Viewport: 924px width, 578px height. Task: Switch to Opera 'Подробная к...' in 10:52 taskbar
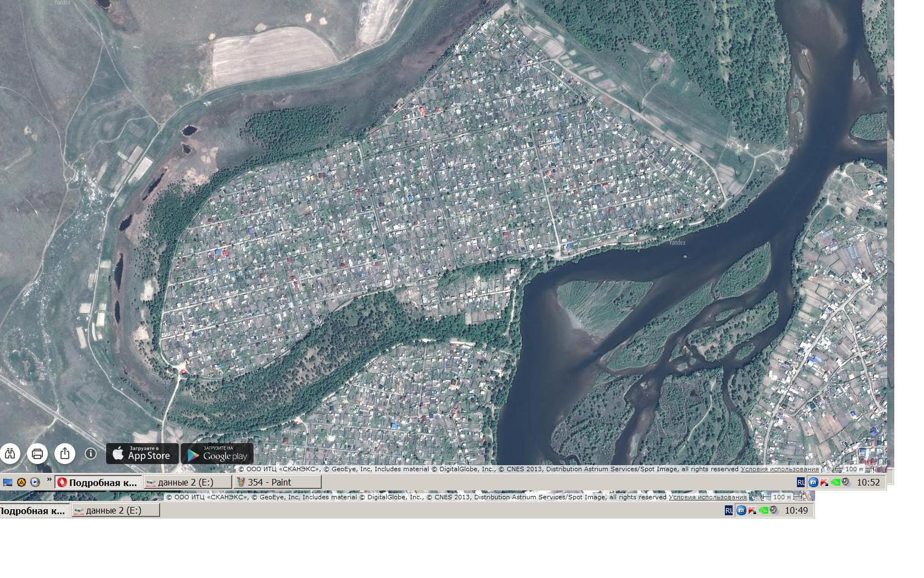click(98, 482)
